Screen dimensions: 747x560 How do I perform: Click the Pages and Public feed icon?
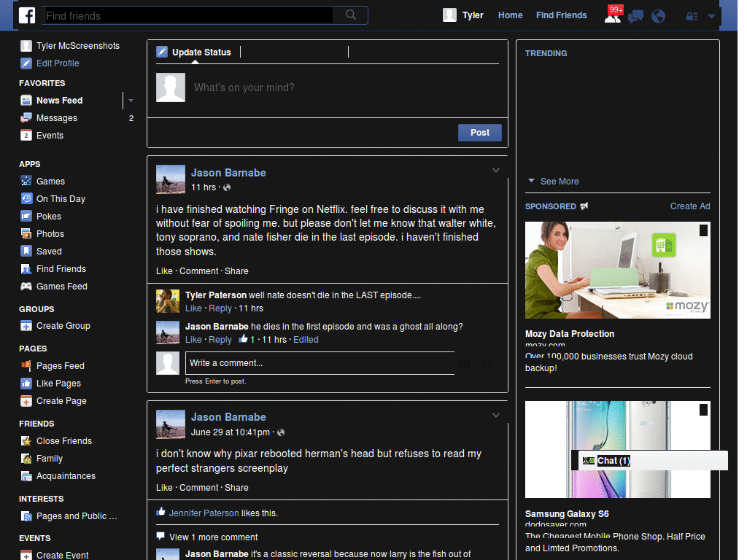[x=26, y=516]
